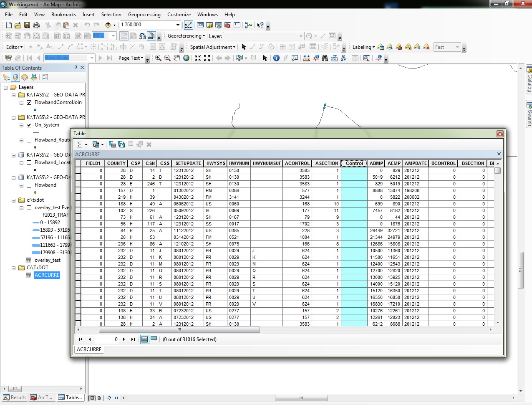Click Switch Selection icon in Table window
Screen dimensions: 532x405
tap(121, 144)
